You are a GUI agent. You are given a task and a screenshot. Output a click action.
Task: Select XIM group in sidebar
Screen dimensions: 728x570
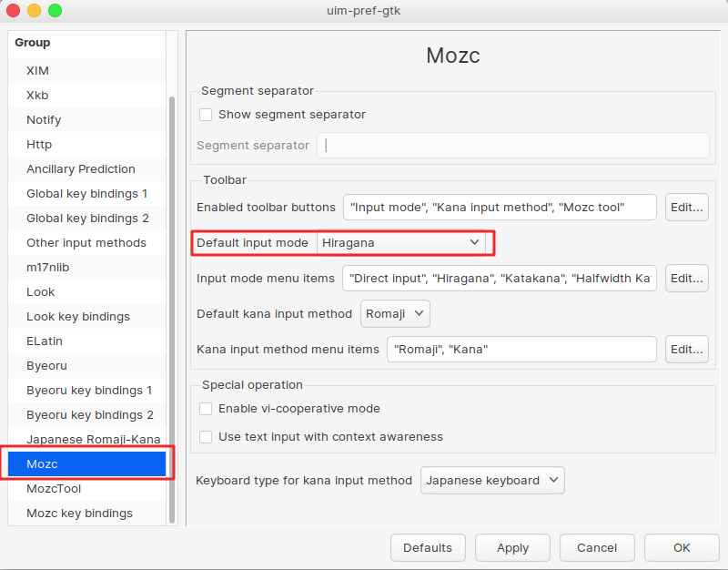86,71
